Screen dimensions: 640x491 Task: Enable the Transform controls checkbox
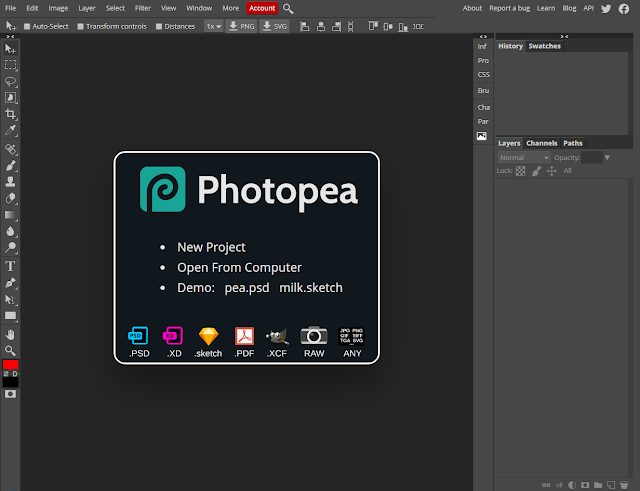(x=80, y=27)
